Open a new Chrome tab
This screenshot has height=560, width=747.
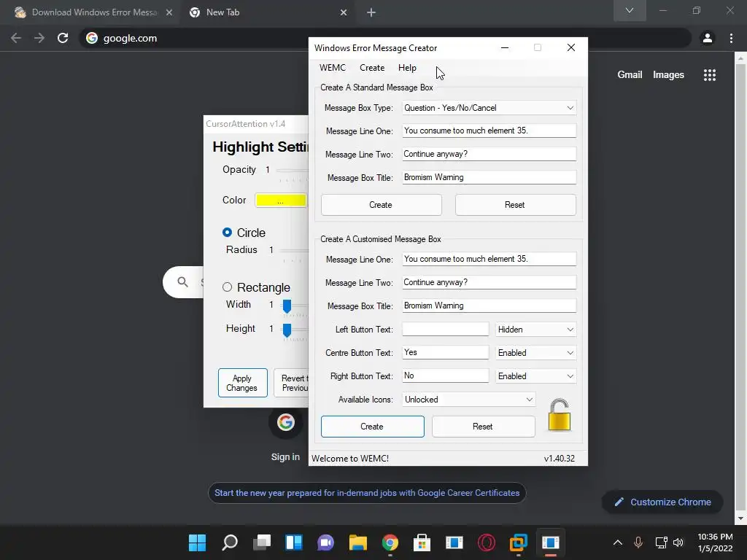click(x=371, y=13)
